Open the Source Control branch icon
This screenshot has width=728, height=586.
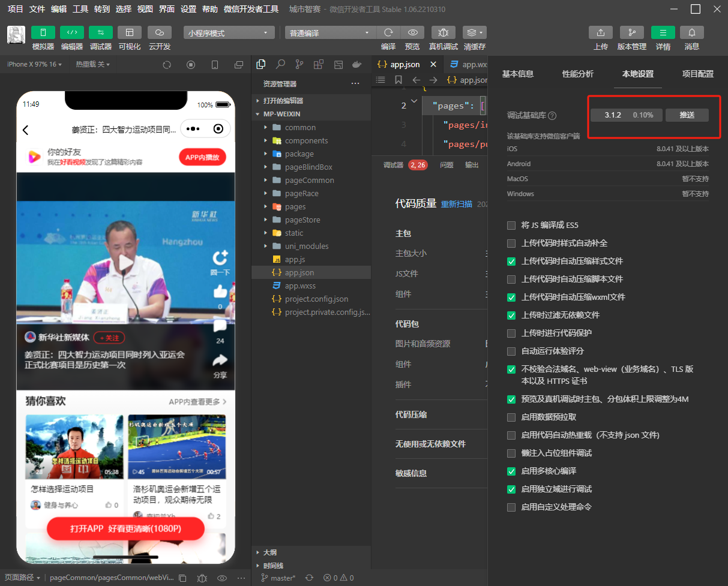pos(299,64)
